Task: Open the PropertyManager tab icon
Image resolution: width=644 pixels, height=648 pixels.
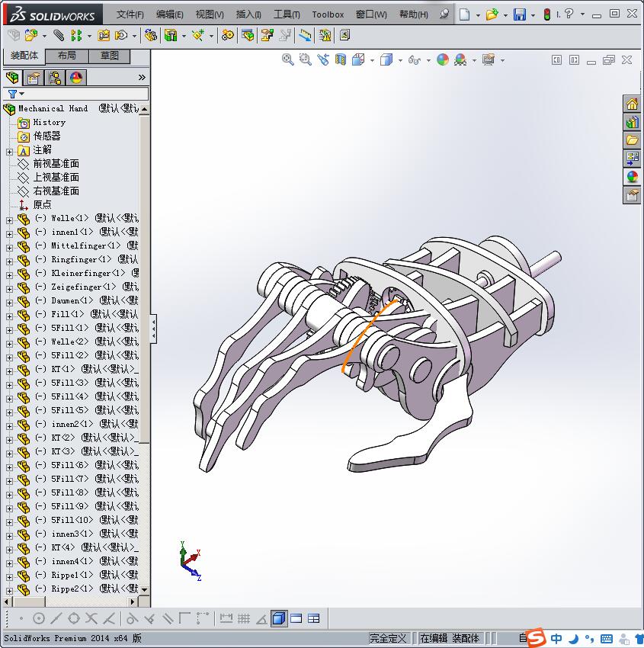Action: (x=34, y=78)
